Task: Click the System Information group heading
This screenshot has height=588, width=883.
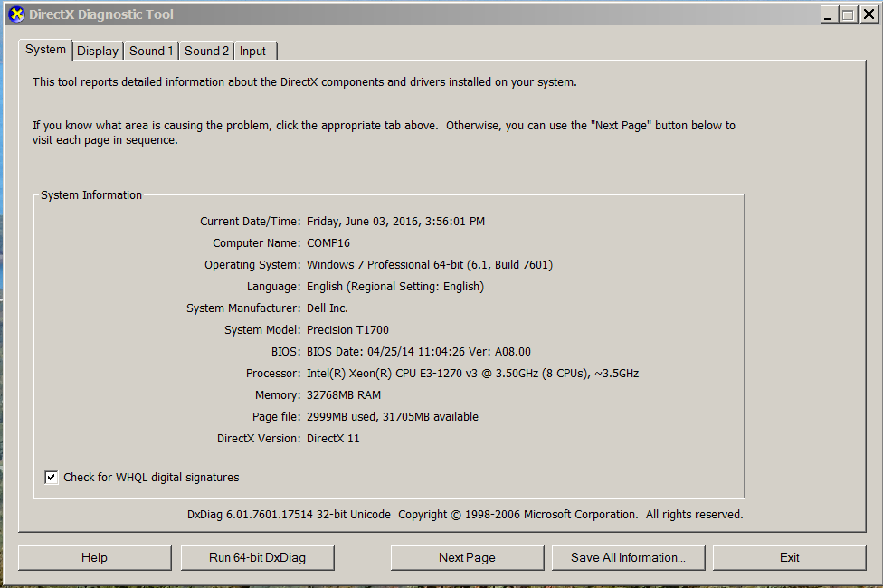Action: (90, 194)
